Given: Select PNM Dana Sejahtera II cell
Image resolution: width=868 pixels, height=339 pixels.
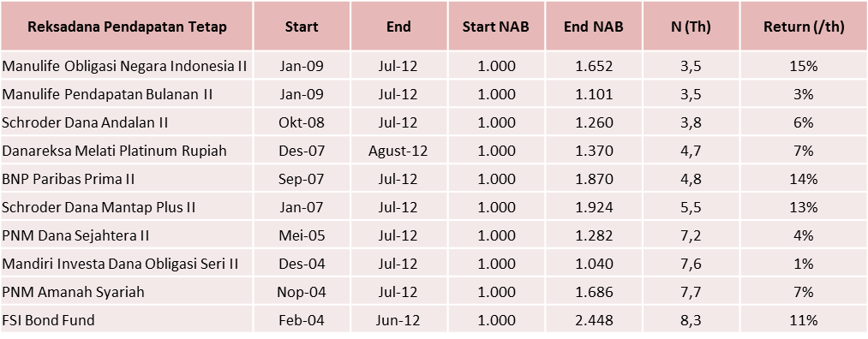Looking at the screenshot, I should pyautogui.click(x=127, y=235).
